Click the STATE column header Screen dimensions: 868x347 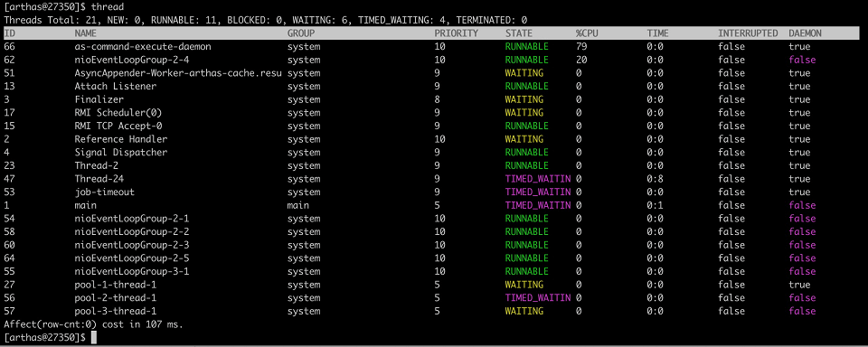pos(519,33)
